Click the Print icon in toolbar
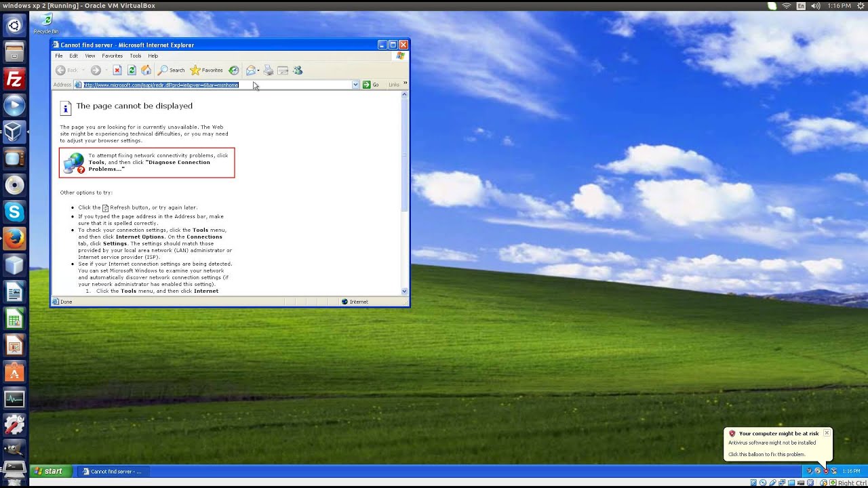This screenshot has height=488, width=868. pyautogui.click(x=269, y=70)
